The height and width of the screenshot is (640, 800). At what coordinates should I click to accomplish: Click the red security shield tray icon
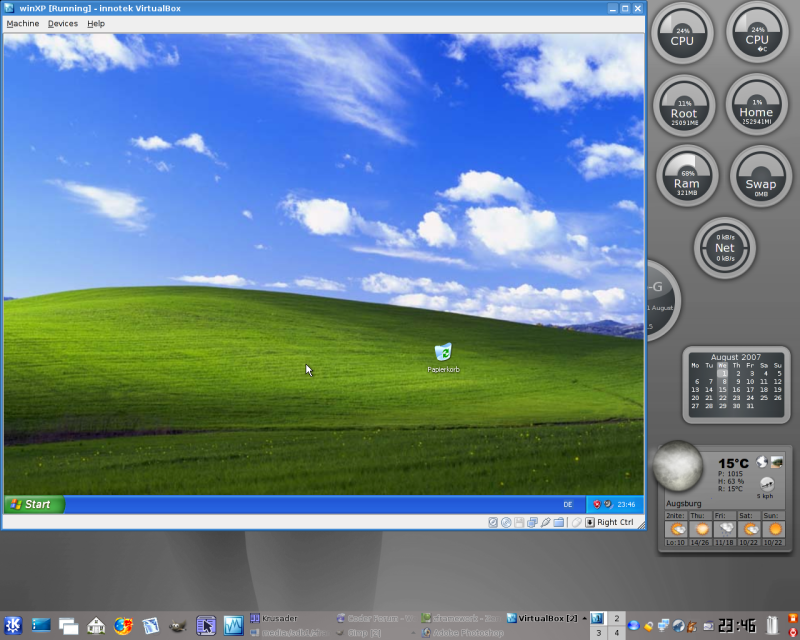tap(596, 505)
